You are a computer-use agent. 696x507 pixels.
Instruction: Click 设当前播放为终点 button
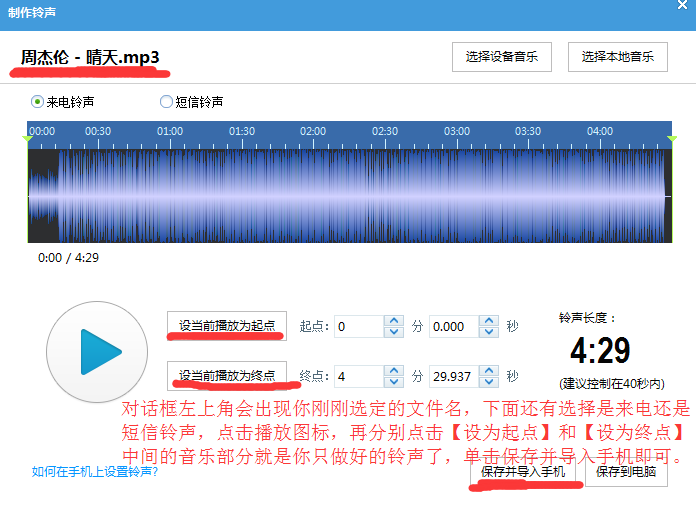click(x=227, y=376)
